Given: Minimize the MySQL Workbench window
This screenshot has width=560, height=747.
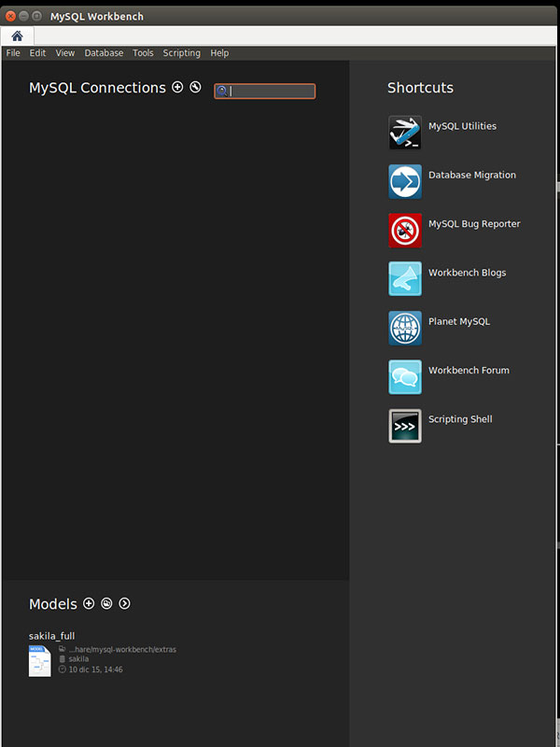Looking at the screenshot, I should [23, 16].
